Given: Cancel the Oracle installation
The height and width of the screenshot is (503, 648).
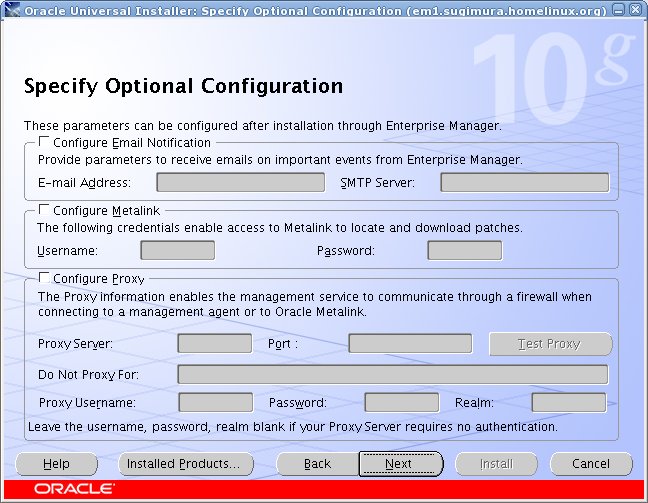Looking at the screenshot, I should click(591, 464).
